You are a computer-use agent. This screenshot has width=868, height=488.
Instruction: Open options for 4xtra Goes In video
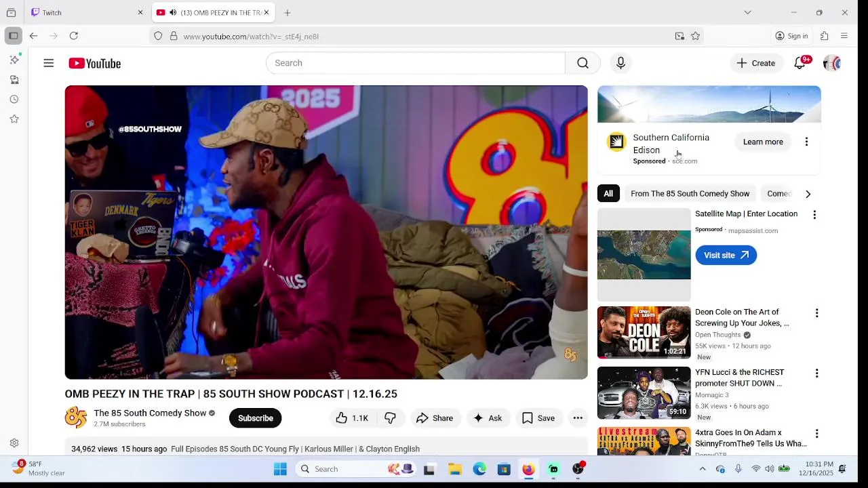coord(816,434)
